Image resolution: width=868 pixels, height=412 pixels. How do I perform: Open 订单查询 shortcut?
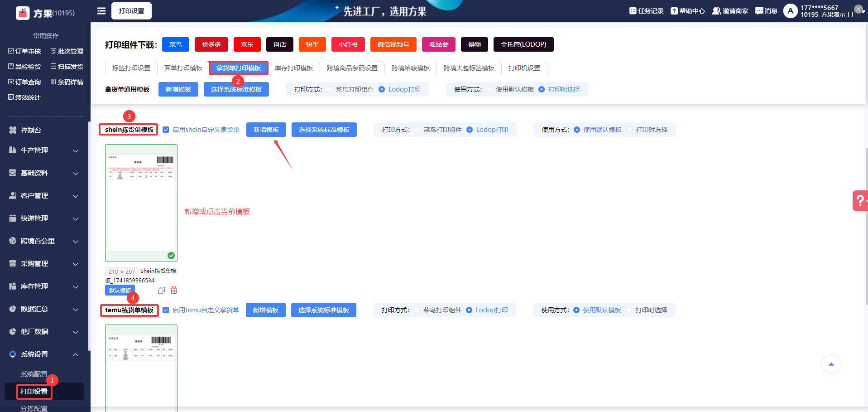pyautogui.click(x=24, y=82)
